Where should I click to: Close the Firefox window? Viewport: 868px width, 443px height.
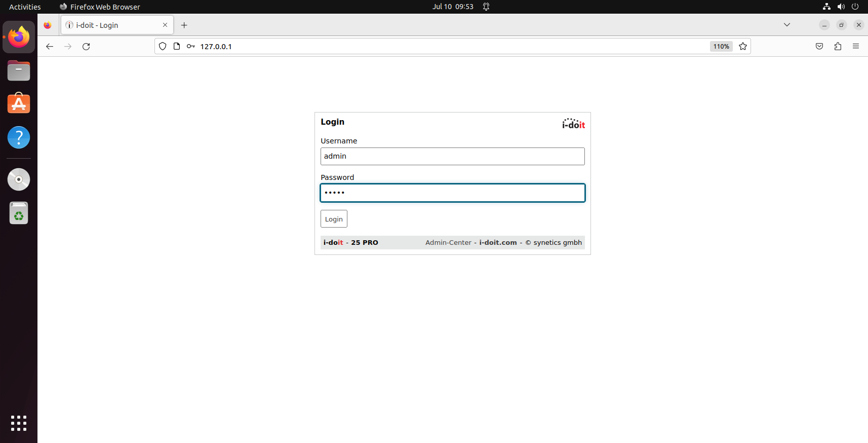[x=859, y=25]
